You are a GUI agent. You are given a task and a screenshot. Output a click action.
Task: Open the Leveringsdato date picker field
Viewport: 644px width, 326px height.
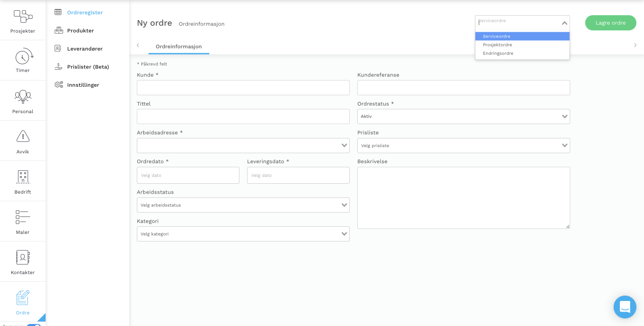click(298, 175)
